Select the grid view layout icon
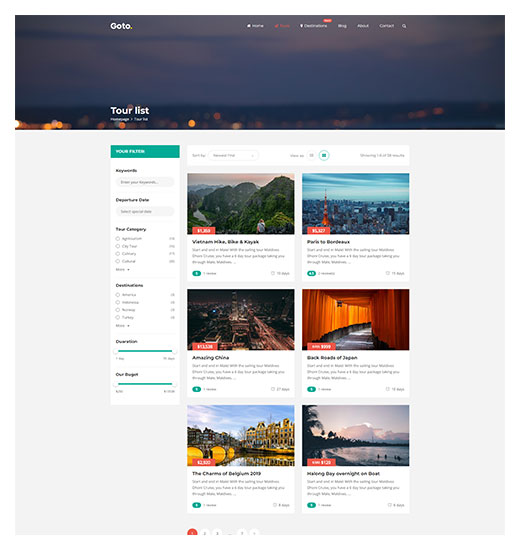The width and height of the screenshot is (520, 550). (324, 155)
